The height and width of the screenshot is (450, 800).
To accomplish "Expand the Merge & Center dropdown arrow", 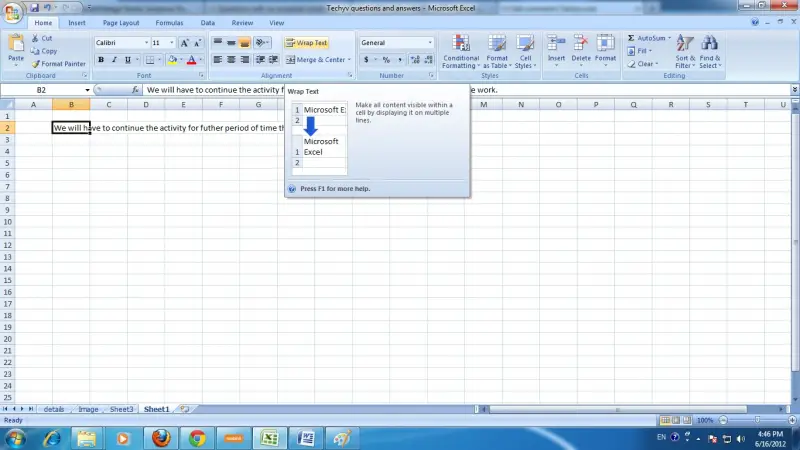I will [349, 60].
